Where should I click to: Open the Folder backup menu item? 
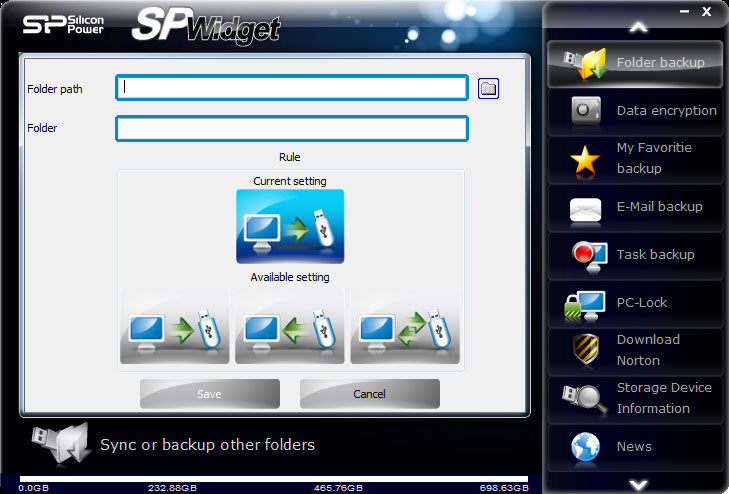pos(635,64)
